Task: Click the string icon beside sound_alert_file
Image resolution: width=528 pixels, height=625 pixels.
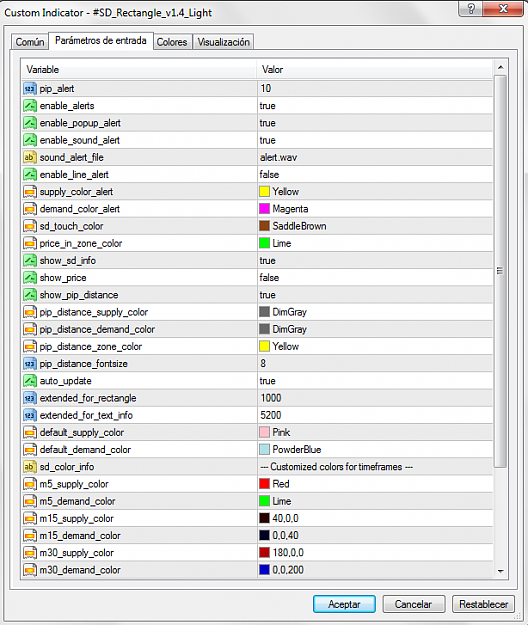Action: click(30, 157)
